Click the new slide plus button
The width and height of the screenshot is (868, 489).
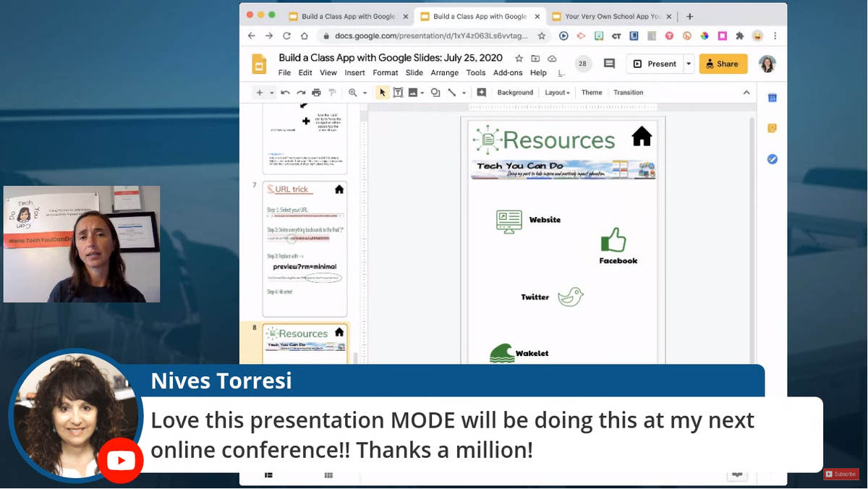[259, 93]
